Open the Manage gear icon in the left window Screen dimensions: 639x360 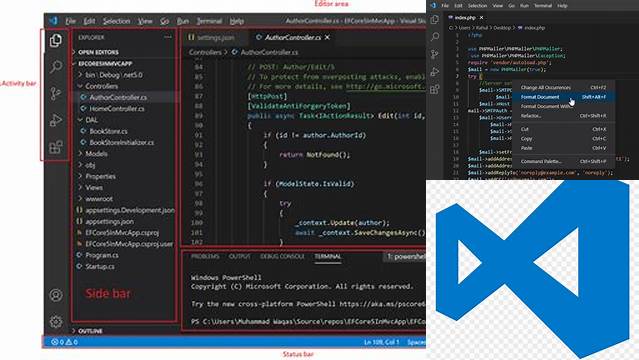click(56, 322)
